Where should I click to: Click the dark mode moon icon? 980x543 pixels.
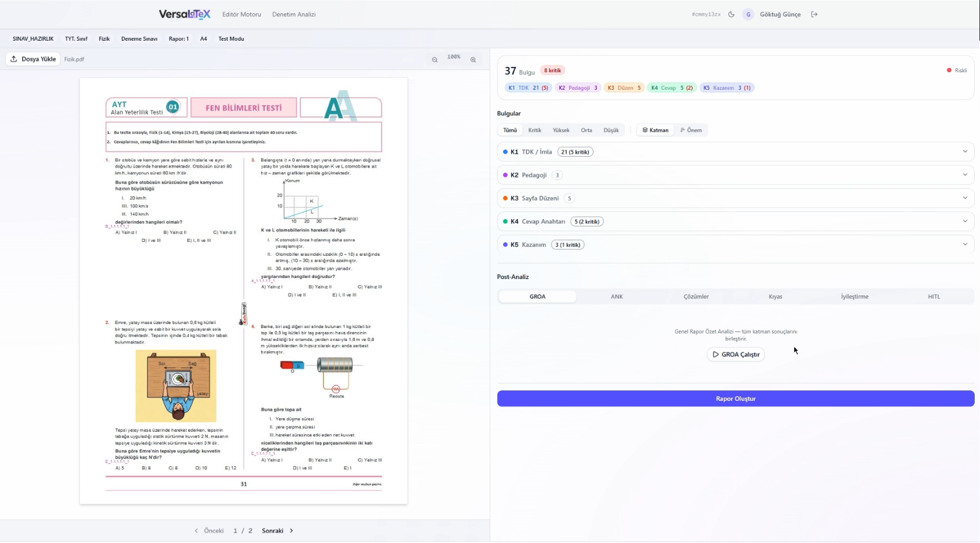point(731,15)
